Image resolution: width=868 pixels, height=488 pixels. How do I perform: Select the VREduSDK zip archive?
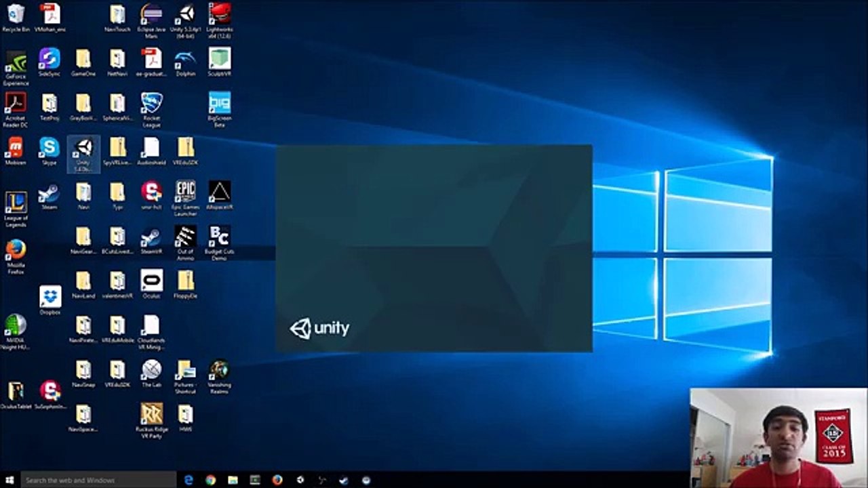tap(185, 151)
